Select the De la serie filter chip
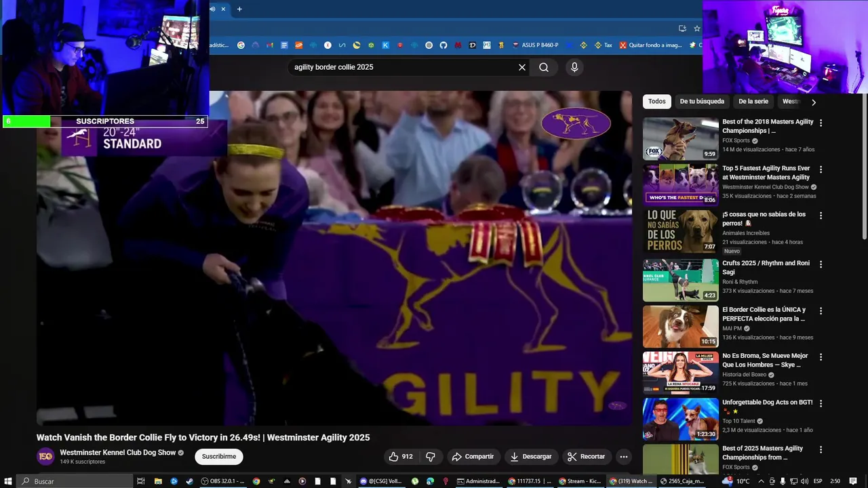The image size is (868, 488). pyautogui.click(x=753, y=102)
